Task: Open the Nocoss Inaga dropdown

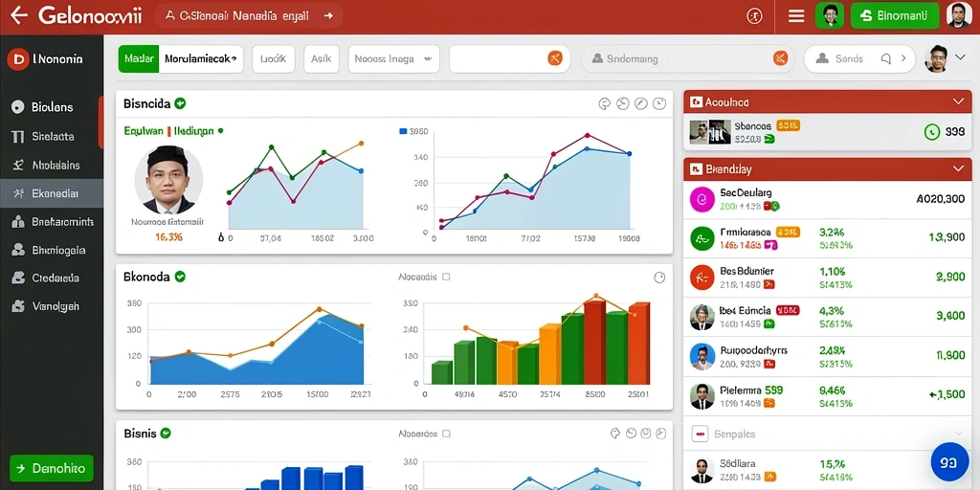Action: [393, 58]
